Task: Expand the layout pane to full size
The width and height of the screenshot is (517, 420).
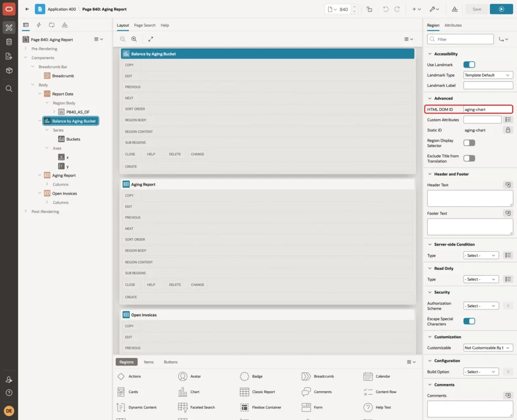Action: click(150, 39)
